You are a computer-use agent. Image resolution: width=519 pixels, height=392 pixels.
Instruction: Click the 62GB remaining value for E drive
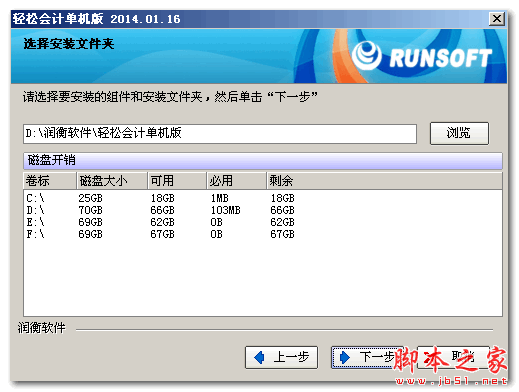pos(282,222)
